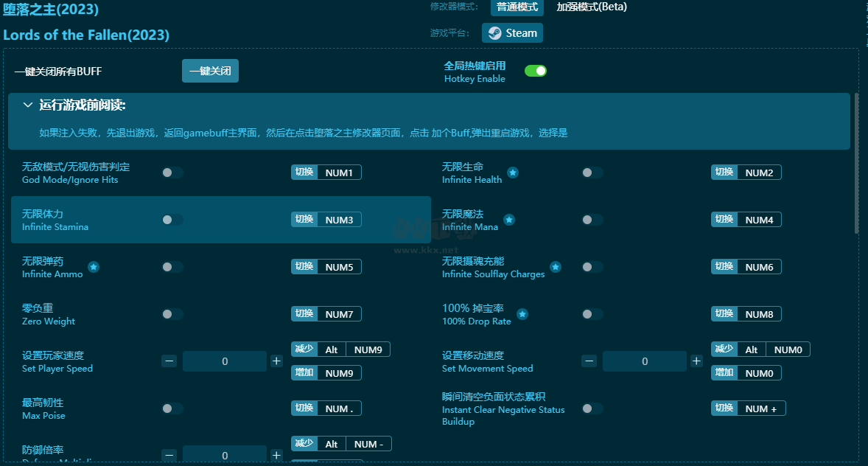Enable the Infinite Ammo toggle
Viewport: 868px width, 466px height.
pyautogui.click(x=172, y=267)
